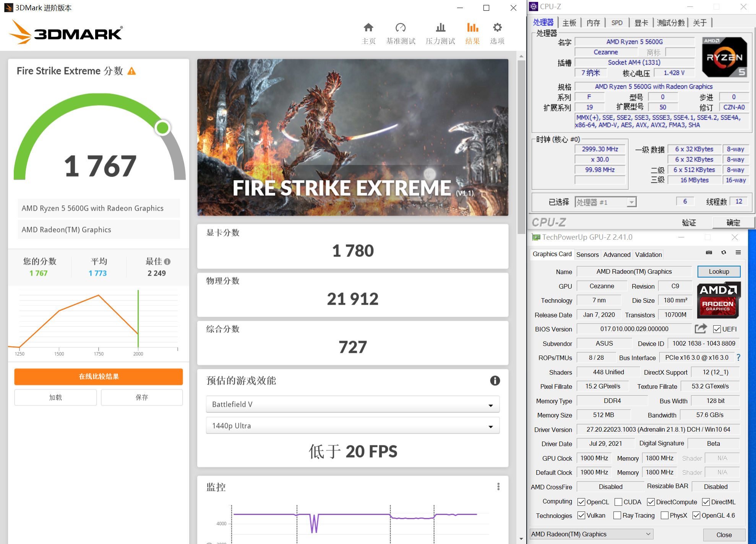
Task: Switch to CPU-Z 内存 tab
Action: [x=593, y=23]
